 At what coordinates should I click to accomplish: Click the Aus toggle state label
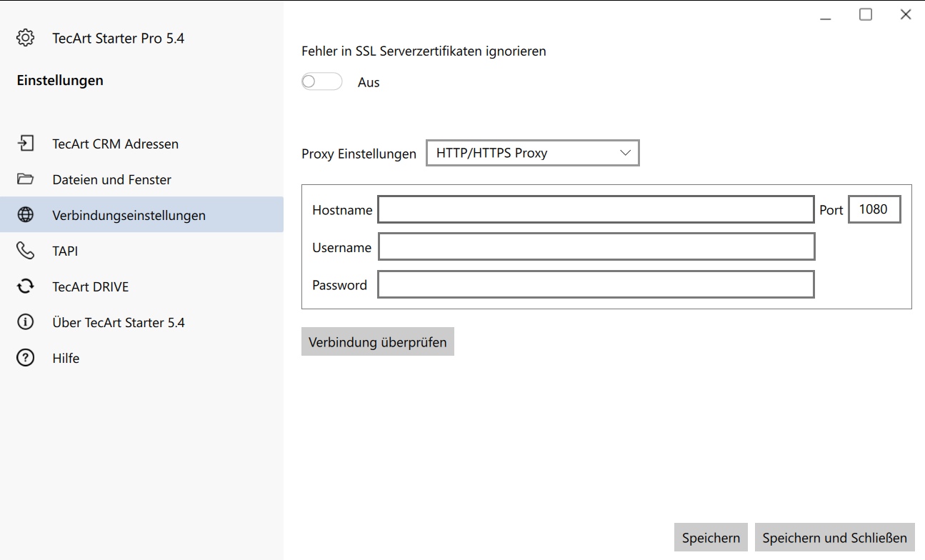(x=369, y=83)
